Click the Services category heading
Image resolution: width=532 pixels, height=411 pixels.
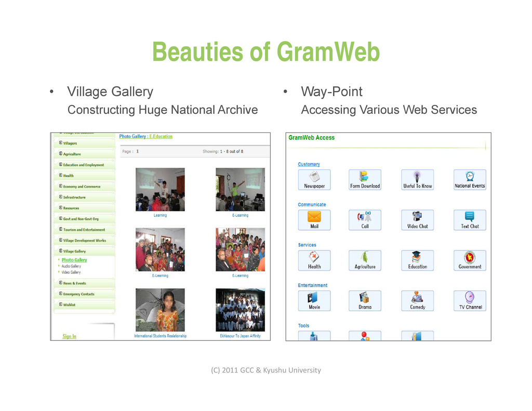pyautogui.click(x=307, y=245)
